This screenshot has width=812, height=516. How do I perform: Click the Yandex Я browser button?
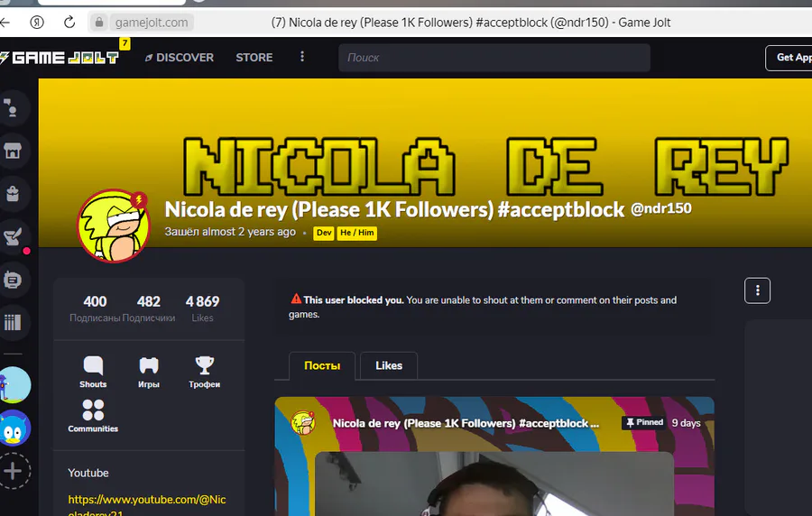[x=37, y=23]
